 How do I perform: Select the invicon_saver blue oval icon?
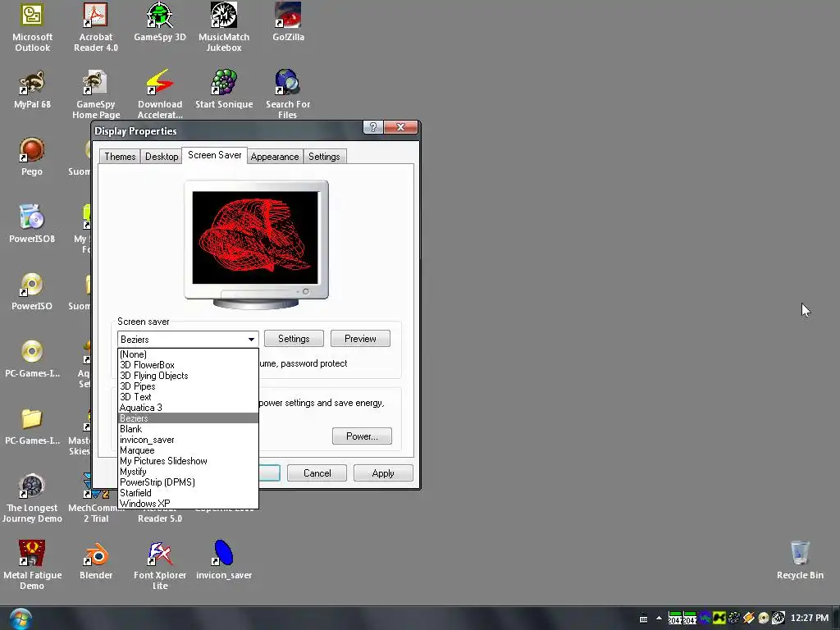pyautogui.click(x=224, y=561)
